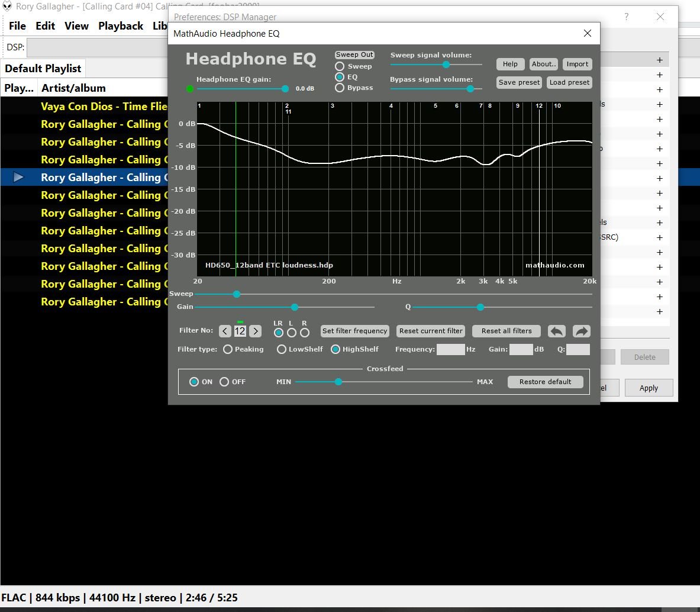Click the Bypass signal volume slider handle
The image size is (700, 612).
[470, 89]
